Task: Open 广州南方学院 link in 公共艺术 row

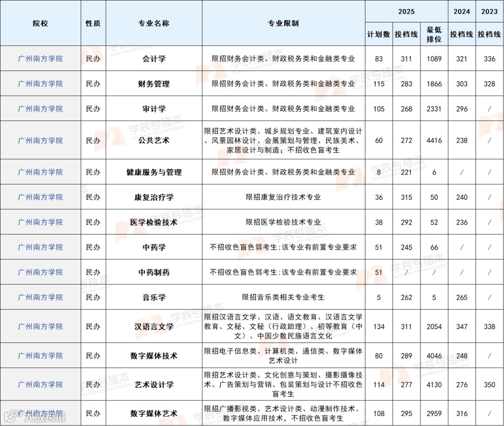Action: pyautogui.click(x=41, y=140)
